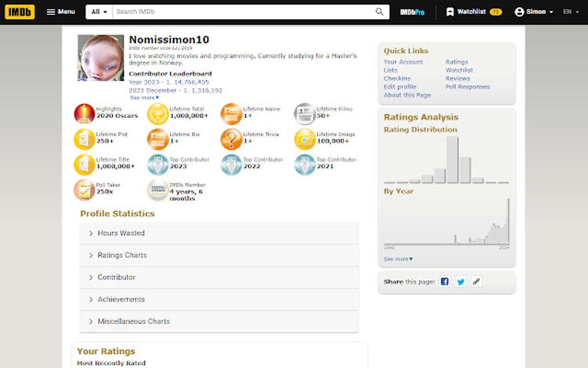Screen dimensions: 588x368
Task: Open the Poll Responses quick link
Action: coord(468,87)
